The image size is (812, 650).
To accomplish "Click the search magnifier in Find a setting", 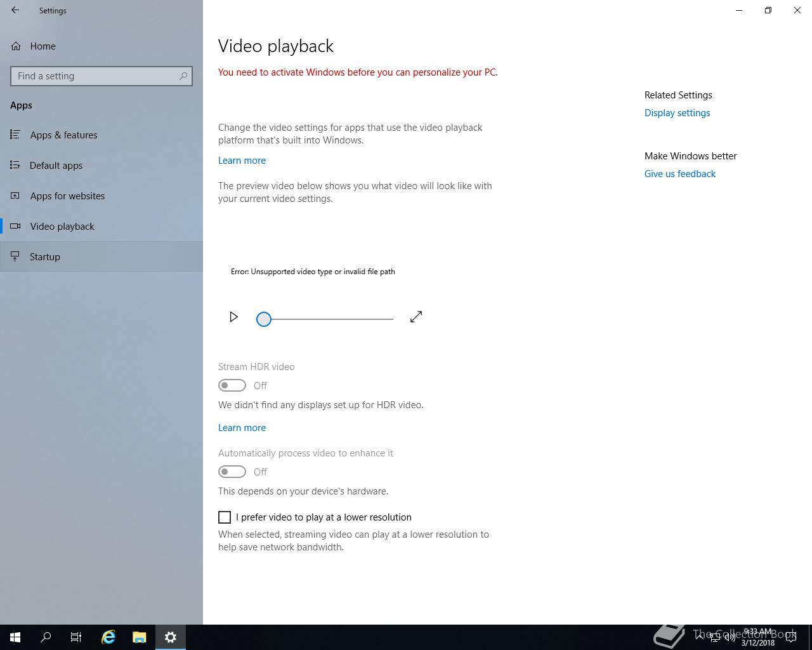I will [183, 76].
